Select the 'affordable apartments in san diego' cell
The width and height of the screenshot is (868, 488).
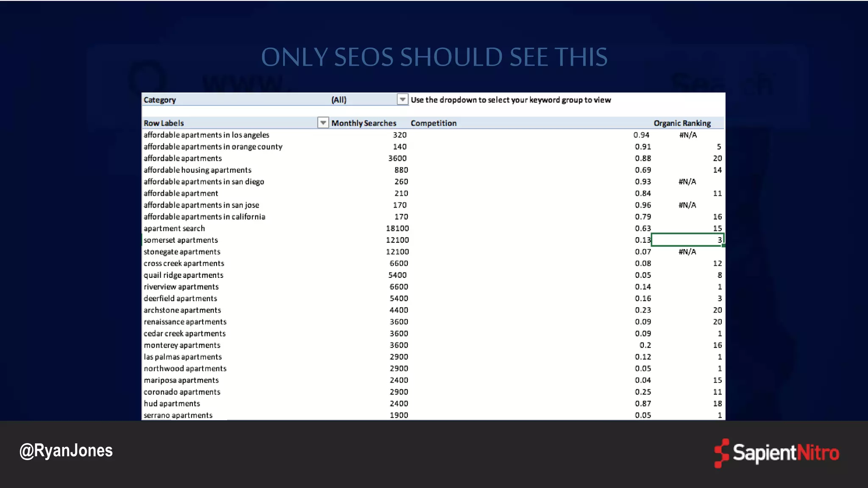click(204, 182)
